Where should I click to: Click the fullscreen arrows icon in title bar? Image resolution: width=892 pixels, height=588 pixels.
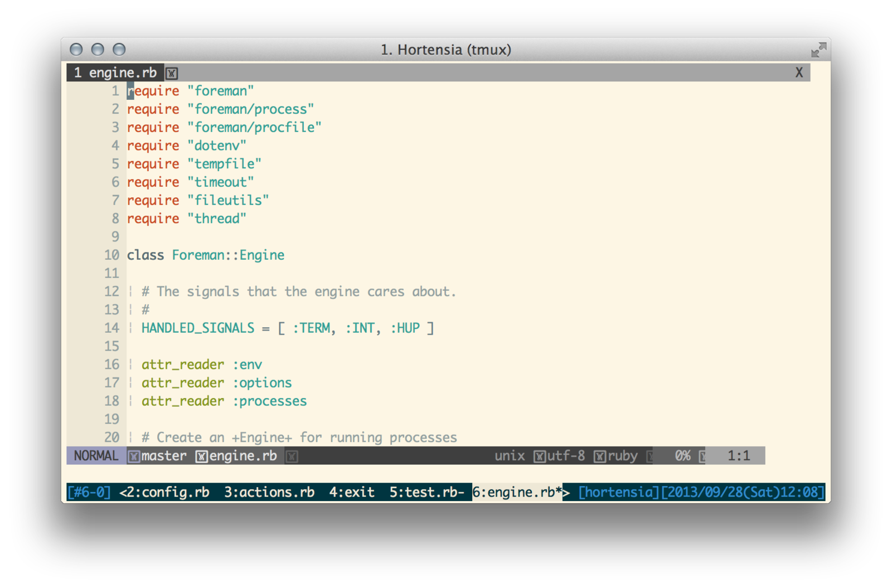coord(818,50)
